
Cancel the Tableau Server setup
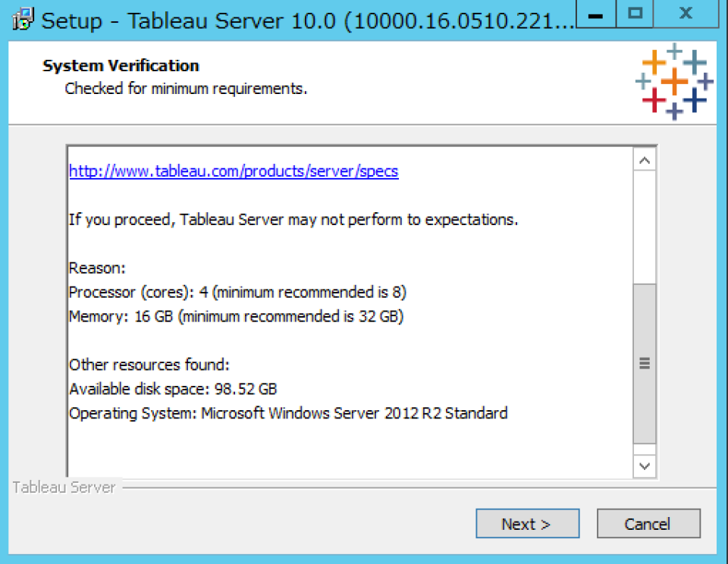click(648, 524)
